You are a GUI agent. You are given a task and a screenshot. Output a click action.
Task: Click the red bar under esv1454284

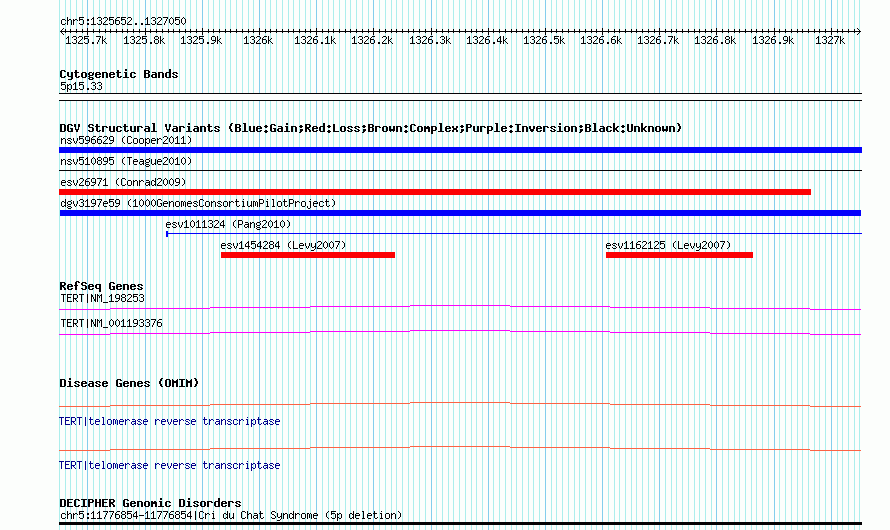pos(308,255)
